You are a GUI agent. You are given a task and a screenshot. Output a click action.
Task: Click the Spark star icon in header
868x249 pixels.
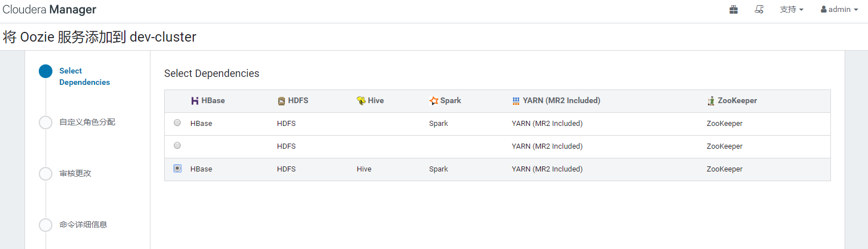point(434,101)
